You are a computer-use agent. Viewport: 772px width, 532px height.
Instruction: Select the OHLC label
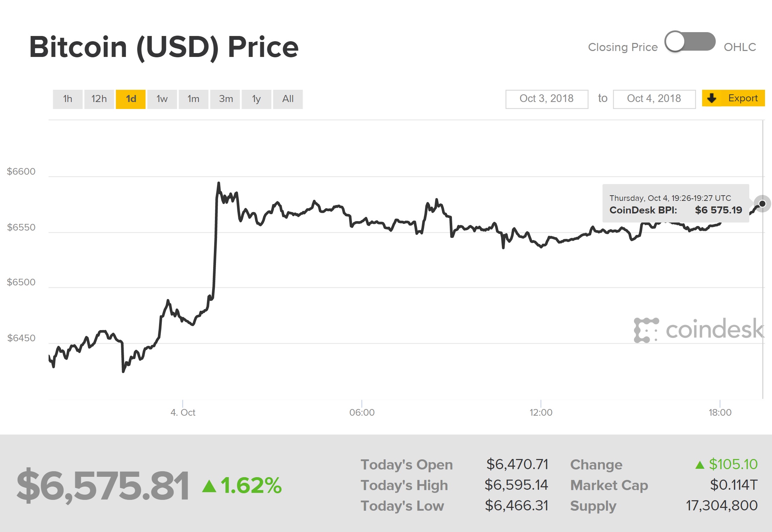coord(739,47)
